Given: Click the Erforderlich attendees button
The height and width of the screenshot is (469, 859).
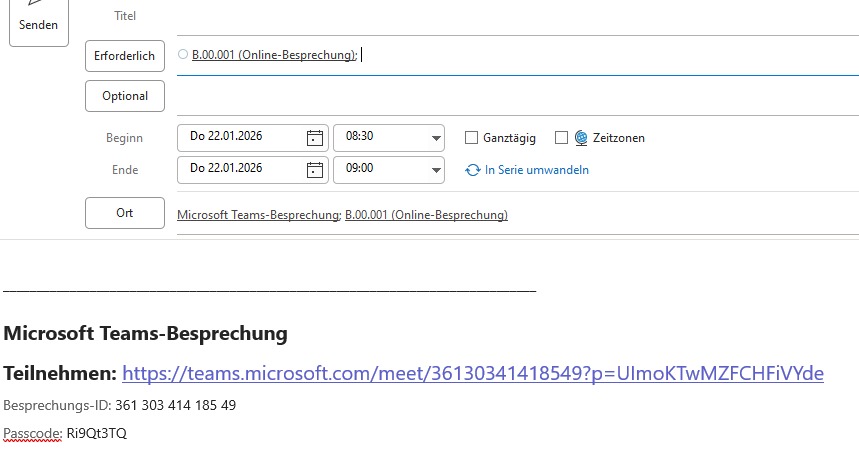Looking at the screenshot, I should coord(124,56).
